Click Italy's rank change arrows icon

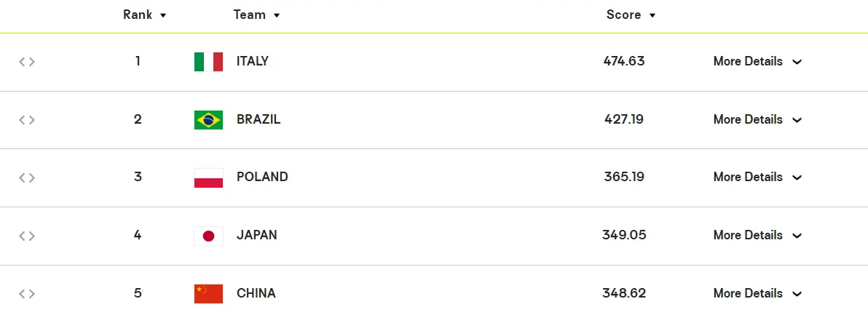click(27, 62)
